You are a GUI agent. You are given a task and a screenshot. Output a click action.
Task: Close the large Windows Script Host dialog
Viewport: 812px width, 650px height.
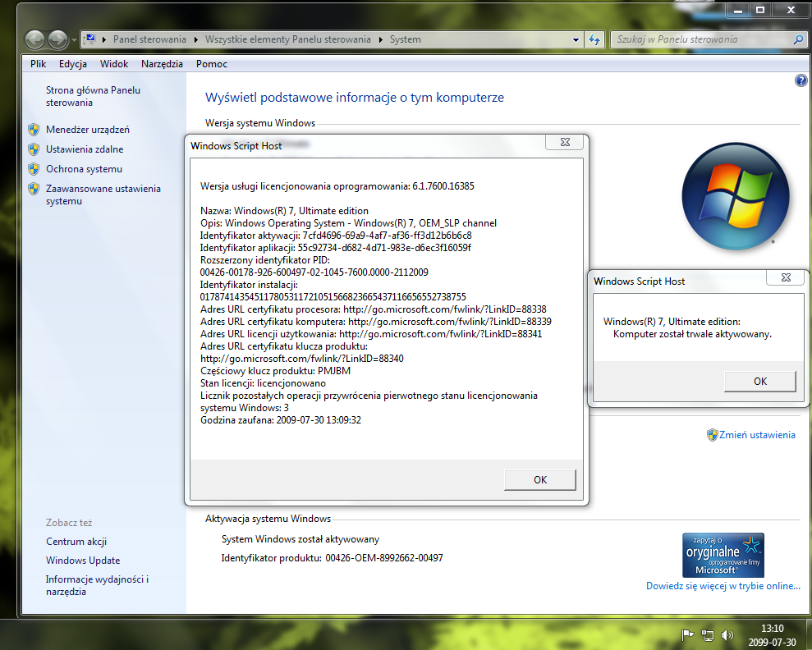(x=565, y=142)
